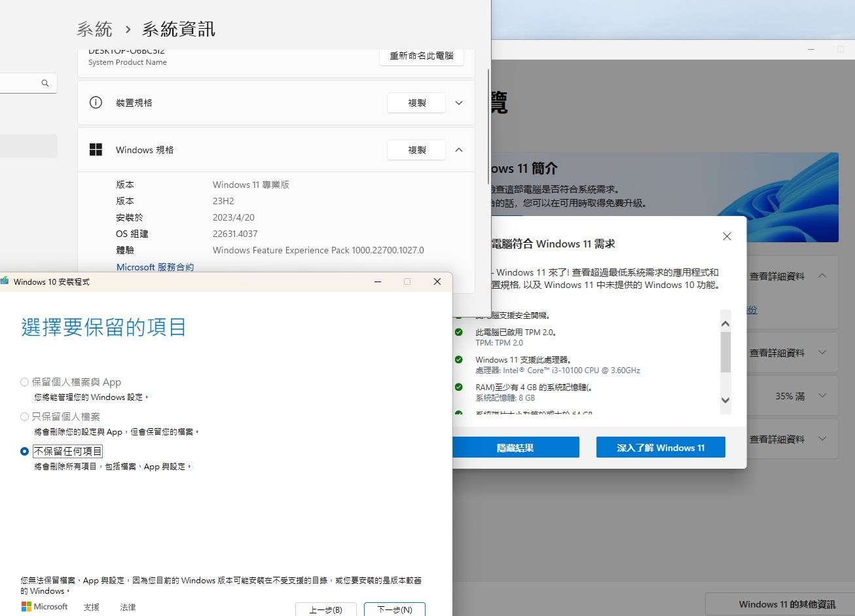Click the 'Windows 11 專業版' edition value
The height and width of the screenshot is (616, 855).
pos(251,185)
